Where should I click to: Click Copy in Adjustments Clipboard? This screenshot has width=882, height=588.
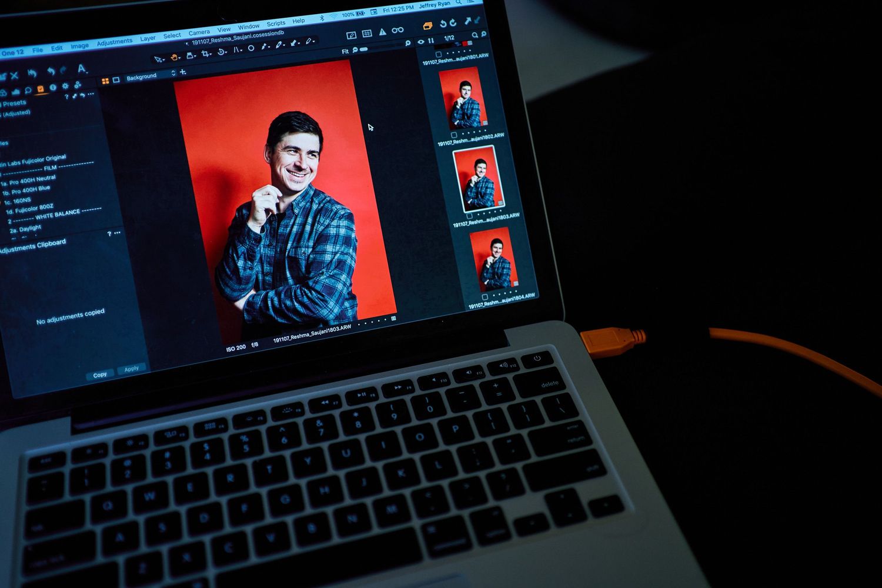pos(100,374)
